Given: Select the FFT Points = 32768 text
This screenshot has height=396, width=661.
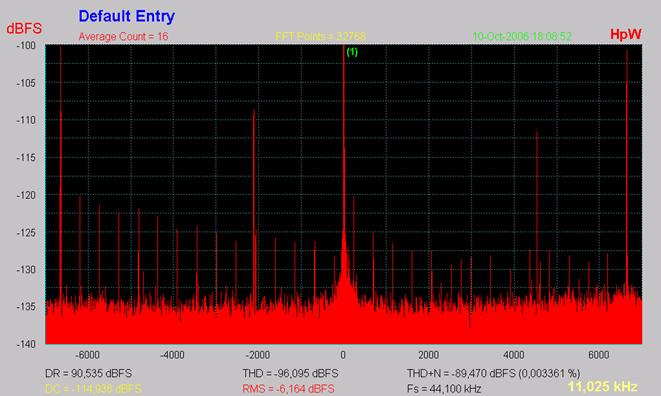Looking at the screenshot, I should coord(320,37).
